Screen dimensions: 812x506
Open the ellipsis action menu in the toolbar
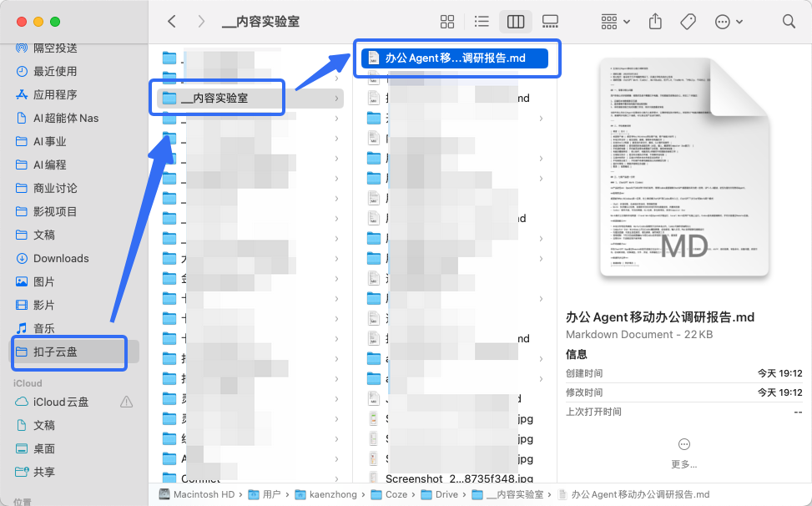tap(729, 22)
